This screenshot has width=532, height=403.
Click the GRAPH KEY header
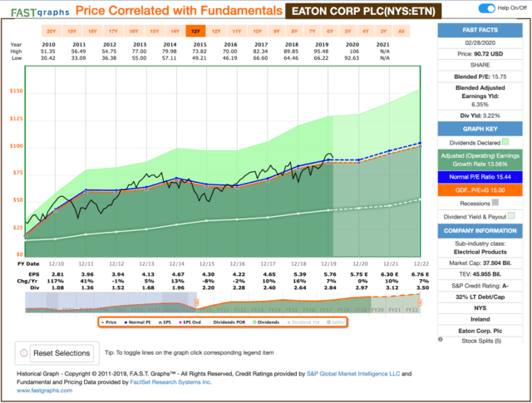coord(480,129)
